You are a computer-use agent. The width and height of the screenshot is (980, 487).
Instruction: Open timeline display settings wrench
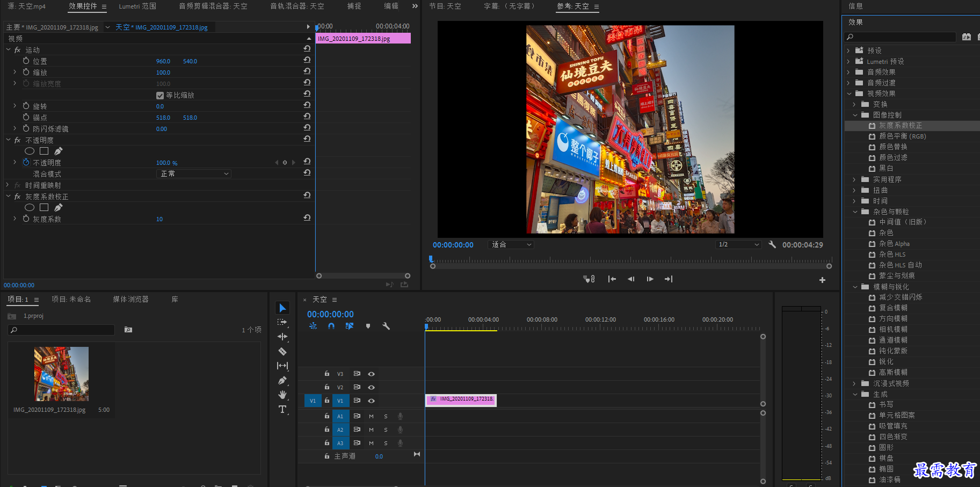pyautogui.click(x=386, y=326)
